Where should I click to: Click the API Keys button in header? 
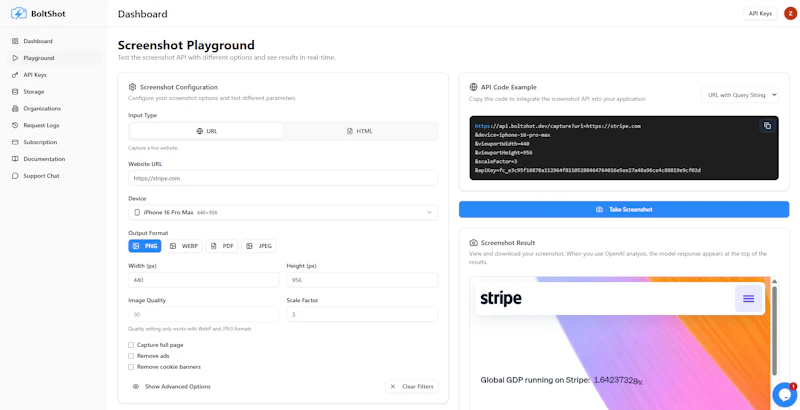pyautogui.click(x=760, y=14)
